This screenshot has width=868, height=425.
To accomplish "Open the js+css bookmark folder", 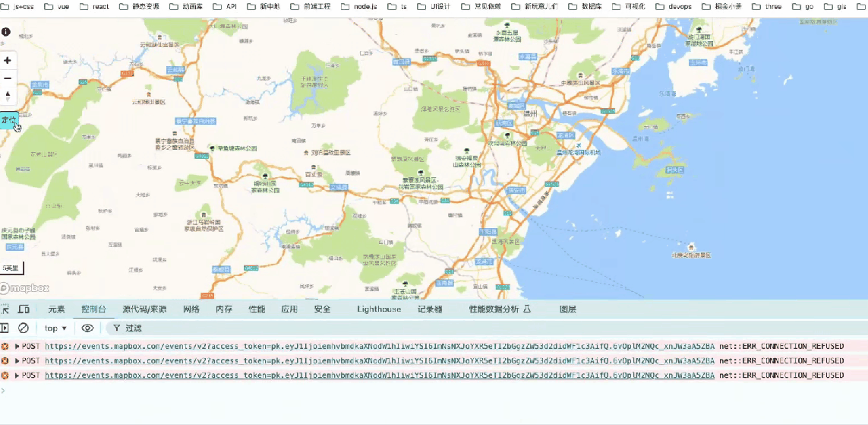I will point(17,7).
